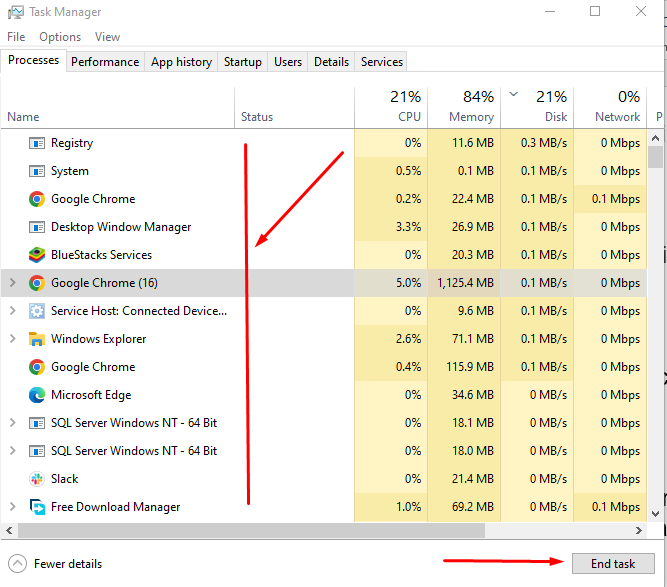This screenshot has width=667, height=587.
Task: Switch to the App history tab
Action: [x=181, y=62]
